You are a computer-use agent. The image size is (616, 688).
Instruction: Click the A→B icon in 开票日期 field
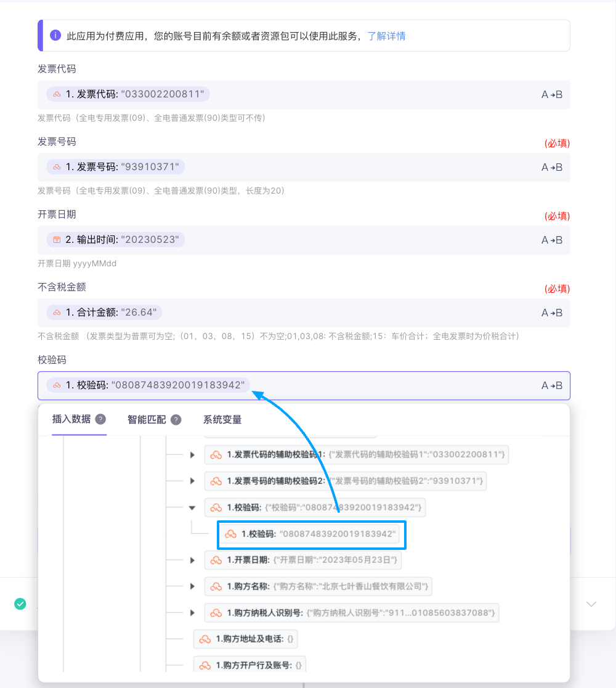pyautogui.click(x=551, y=240)
